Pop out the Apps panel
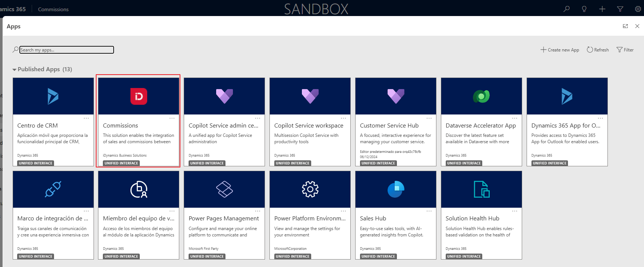 625,26
